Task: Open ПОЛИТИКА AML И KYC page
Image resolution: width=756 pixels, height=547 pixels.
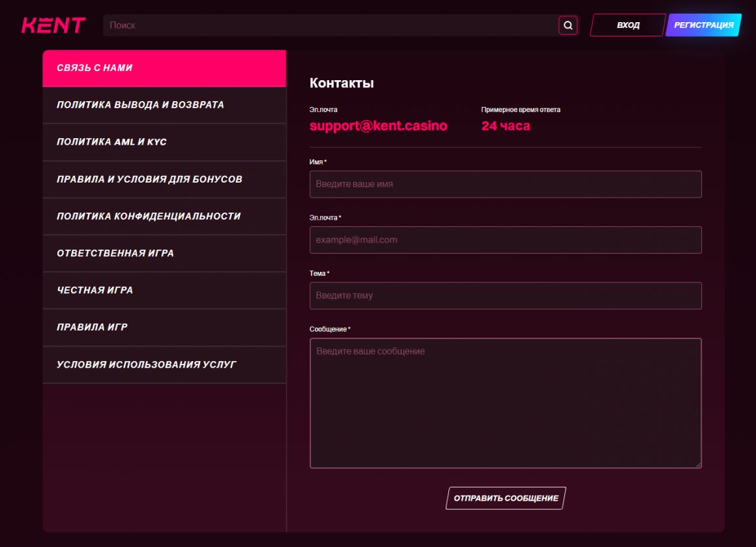Action: click(164, 142)
